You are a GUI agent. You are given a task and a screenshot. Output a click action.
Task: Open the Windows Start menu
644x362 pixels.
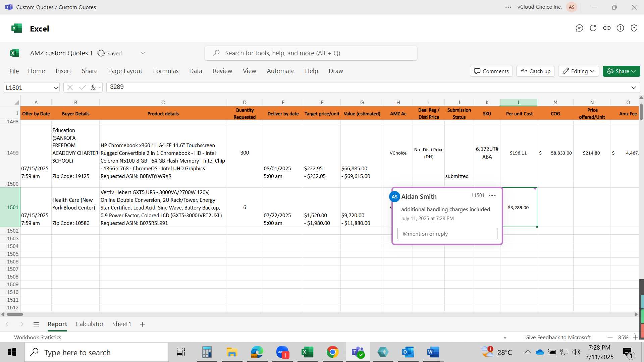[x=12, y=352]
